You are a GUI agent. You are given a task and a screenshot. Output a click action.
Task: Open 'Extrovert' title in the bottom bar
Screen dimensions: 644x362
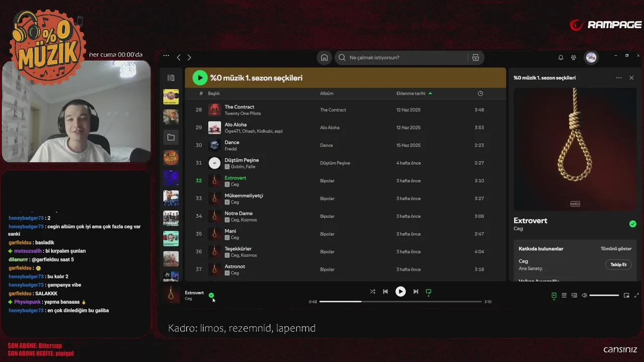pyautogui.click(x=194, y=293)
